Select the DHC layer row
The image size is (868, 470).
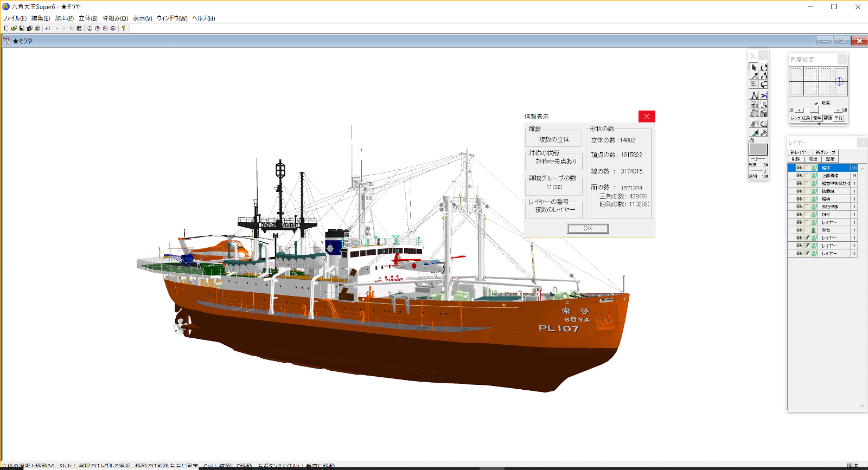point(822,215)
